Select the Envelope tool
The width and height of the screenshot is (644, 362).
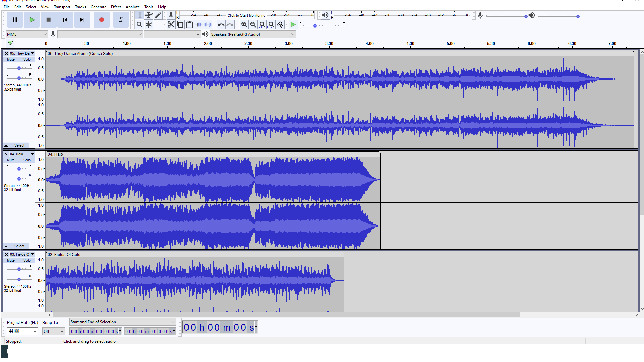click(x=149, y=15)
